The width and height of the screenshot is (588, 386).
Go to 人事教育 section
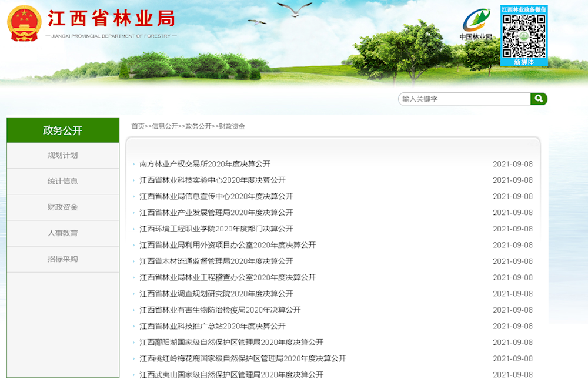[x=63, y=233]
